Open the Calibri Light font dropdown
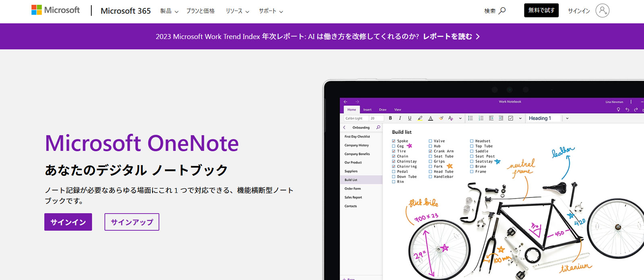The height and width of the screenshot is (280, 644). pyautogui.click(x=355, y=118)
